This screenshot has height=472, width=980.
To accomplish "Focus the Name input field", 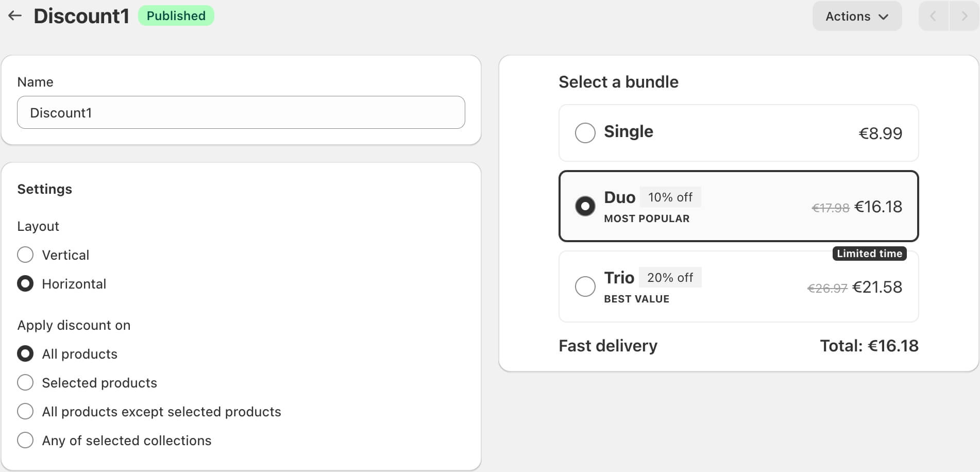I will tap(241, 112).
